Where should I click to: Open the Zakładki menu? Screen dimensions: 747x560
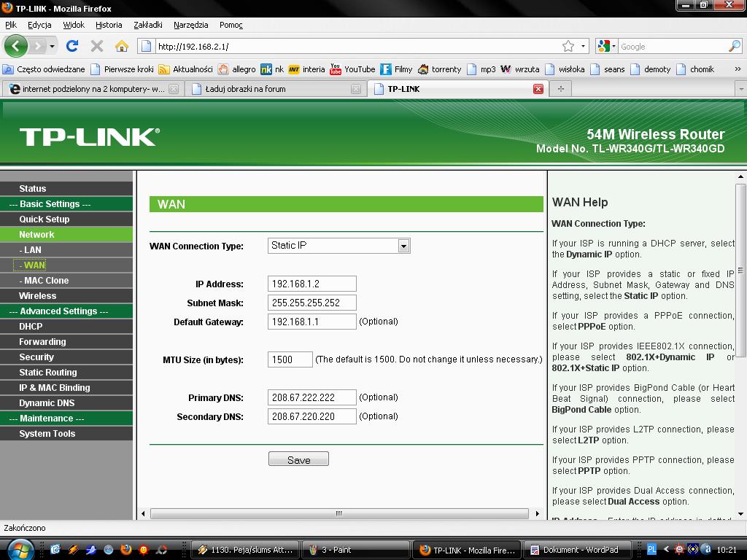click(147, 25)
